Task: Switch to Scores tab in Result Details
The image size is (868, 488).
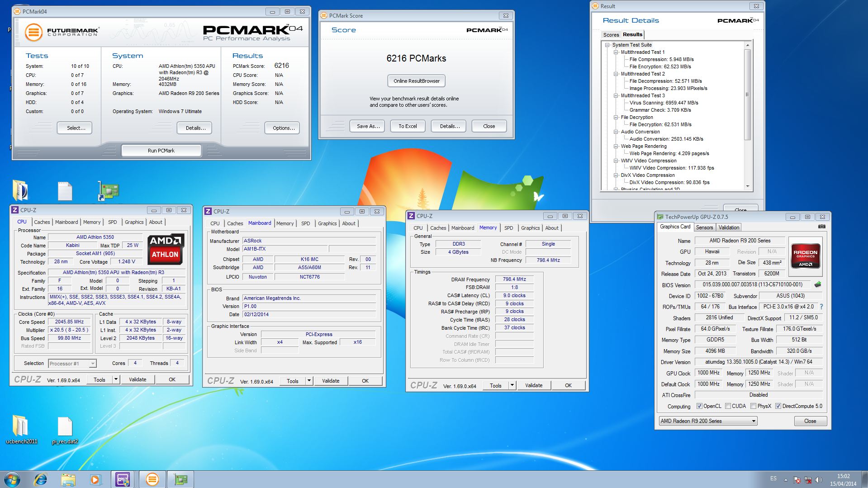Action: (611, 35)
